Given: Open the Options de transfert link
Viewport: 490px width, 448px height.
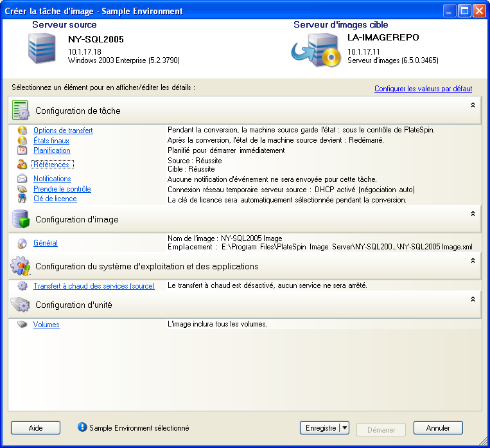Looking at the screenshot, I should pyautogui.click(x=63, y=130).
